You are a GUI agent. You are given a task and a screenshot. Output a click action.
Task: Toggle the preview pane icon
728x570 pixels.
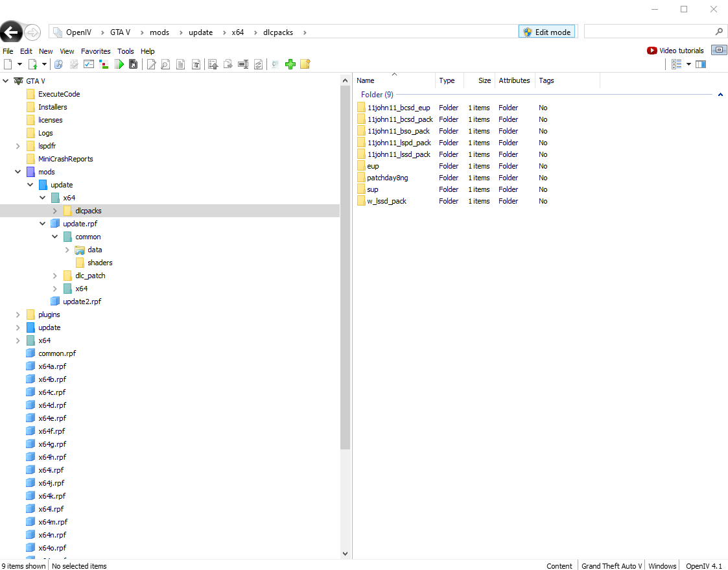click(x=701, y=64)
